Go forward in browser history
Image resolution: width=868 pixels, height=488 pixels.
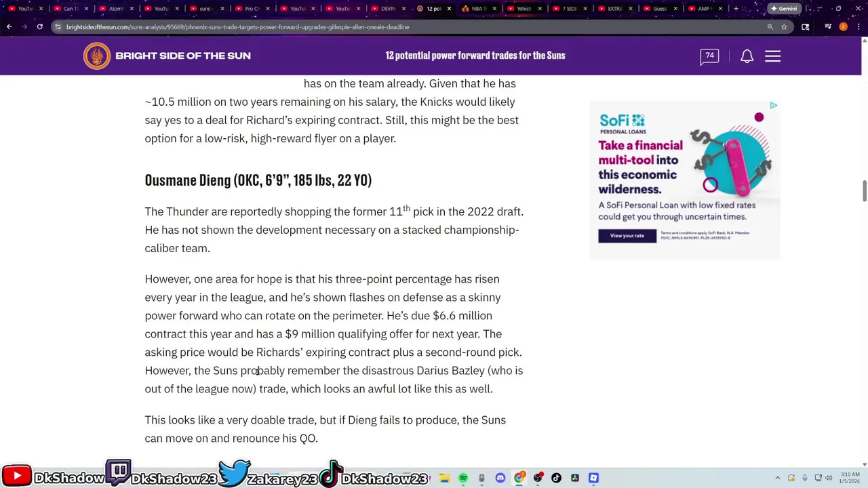coord(24,26)
